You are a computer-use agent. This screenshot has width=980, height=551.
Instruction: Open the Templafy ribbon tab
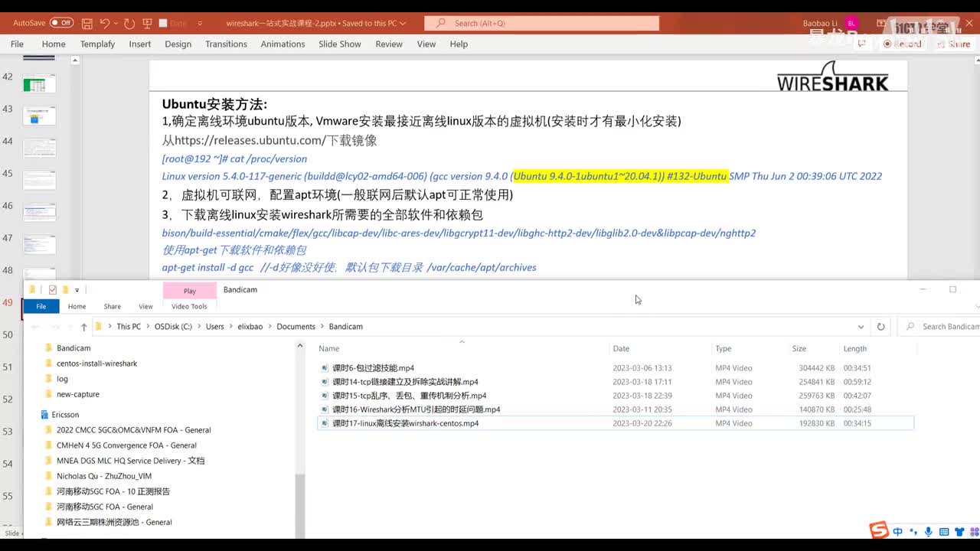coord(97,44)
